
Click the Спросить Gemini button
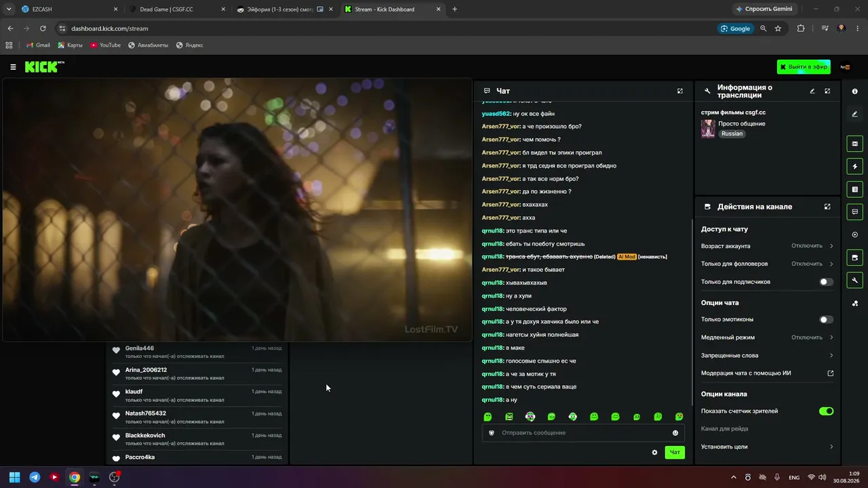pos(764,9)
